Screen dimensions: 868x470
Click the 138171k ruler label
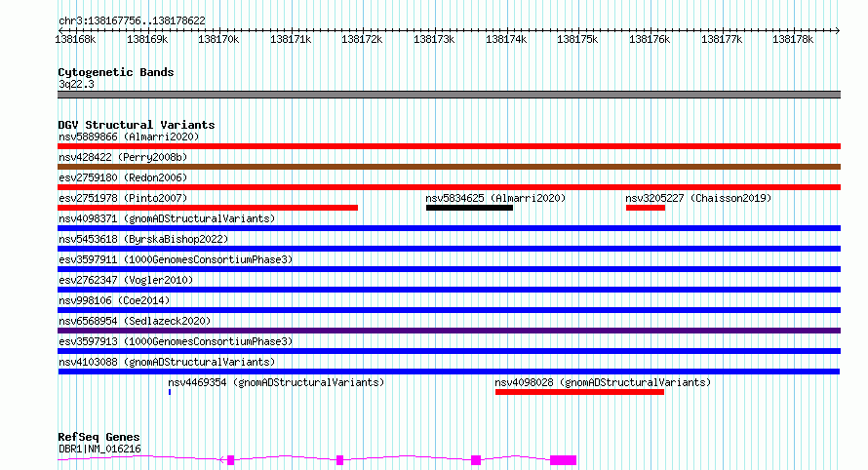[x=291, y=39]
